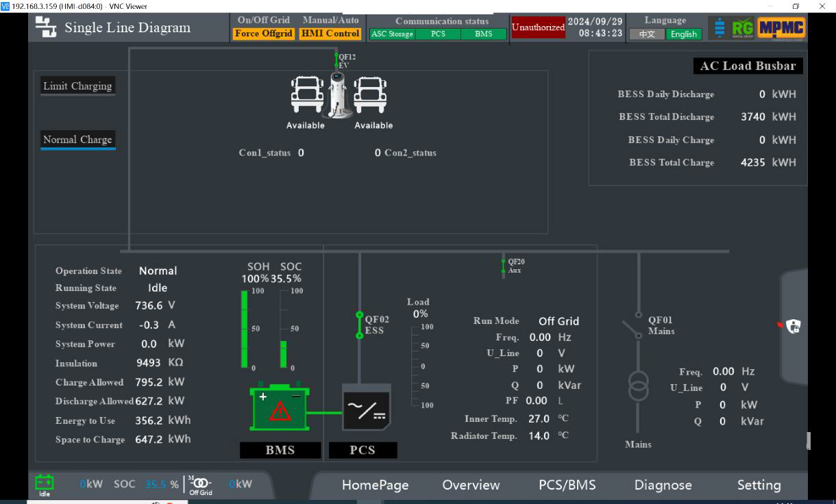Image resolution: width=836 pixels, height=504 pixels.
Task: Switch language to 中文
Action: click(647, 34)
